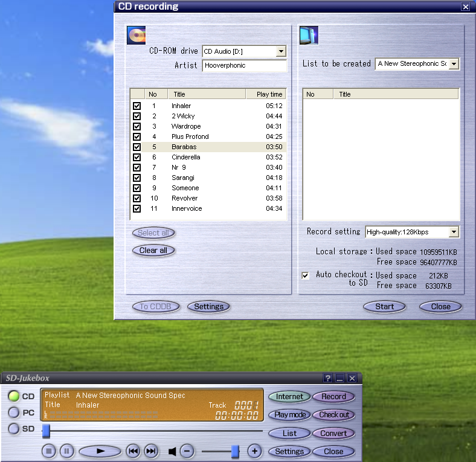Open the List button in SD-Jukebox
Image resolution: width=476 pixels, height=462 pixels.
[289, 433]
